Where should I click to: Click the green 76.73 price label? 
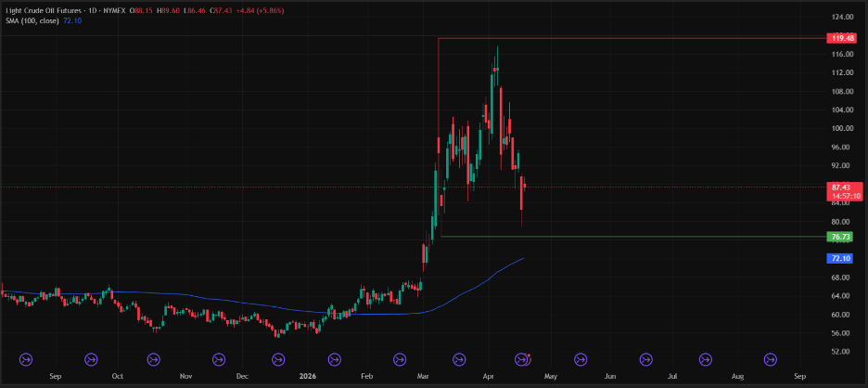click(x=842, y=237)
